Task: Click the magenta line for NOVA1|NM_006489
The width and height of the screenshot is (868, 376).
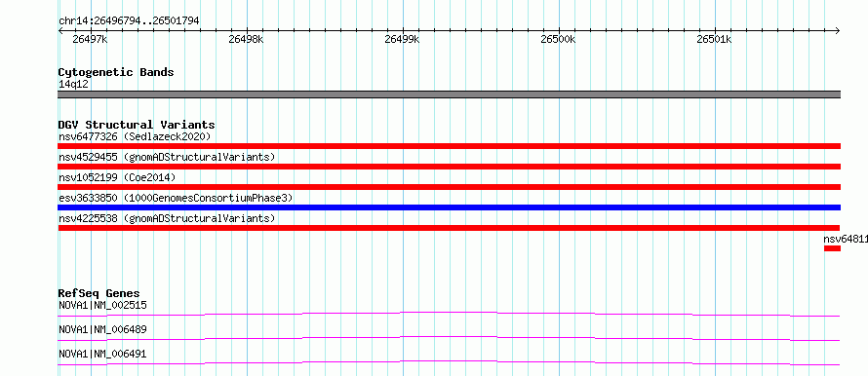Action: pos(449,338)
